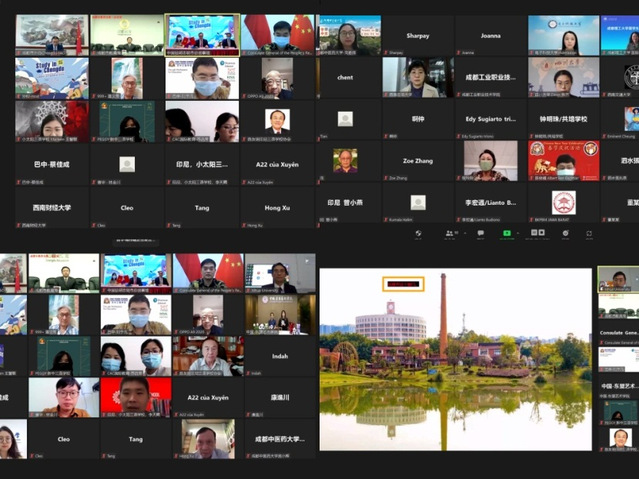This screenshot has width=639, height=479.
Task: Open the Participants panel icon
Action: [447, 232]
